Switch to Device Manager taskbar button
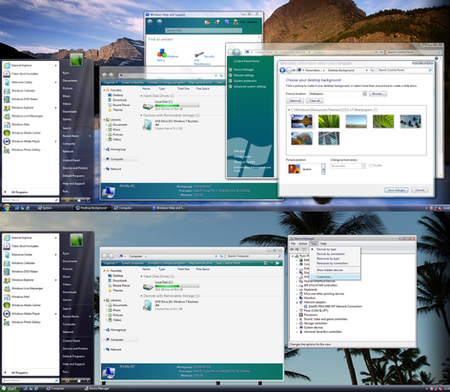 coord(97,389)
